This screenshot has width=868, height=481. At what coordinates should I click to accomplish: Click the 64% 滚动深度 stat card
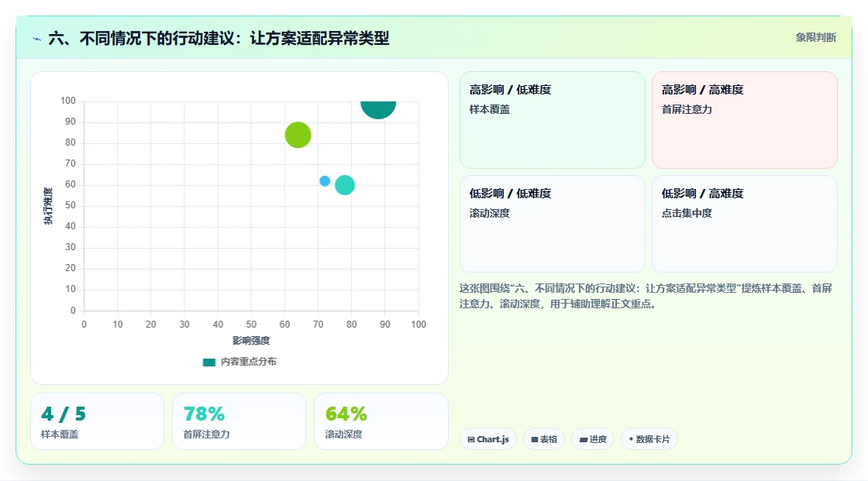[x=381, y=422]
